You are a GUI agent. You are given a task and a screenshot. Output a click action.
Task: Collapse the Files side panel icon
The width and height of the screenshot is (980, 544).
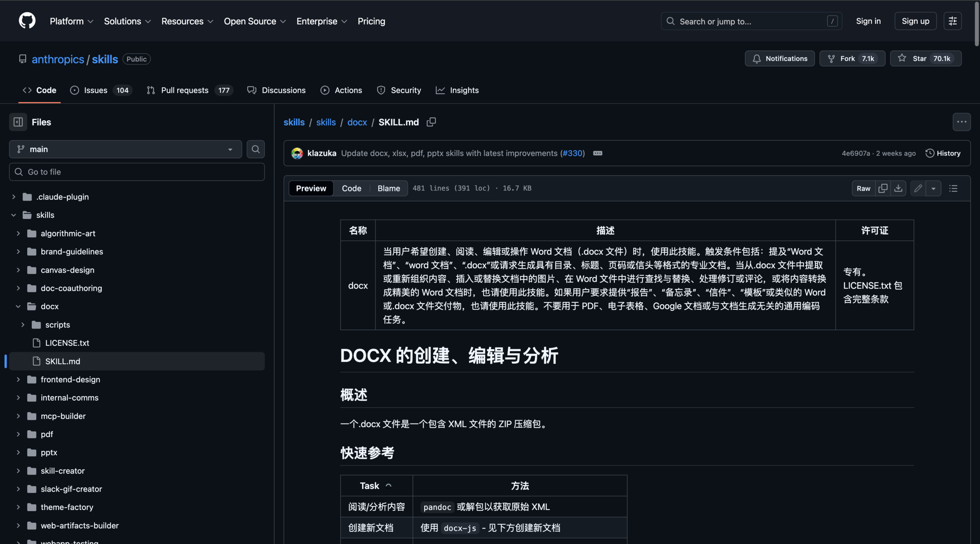pyautogui.click(x=18, y=122)
